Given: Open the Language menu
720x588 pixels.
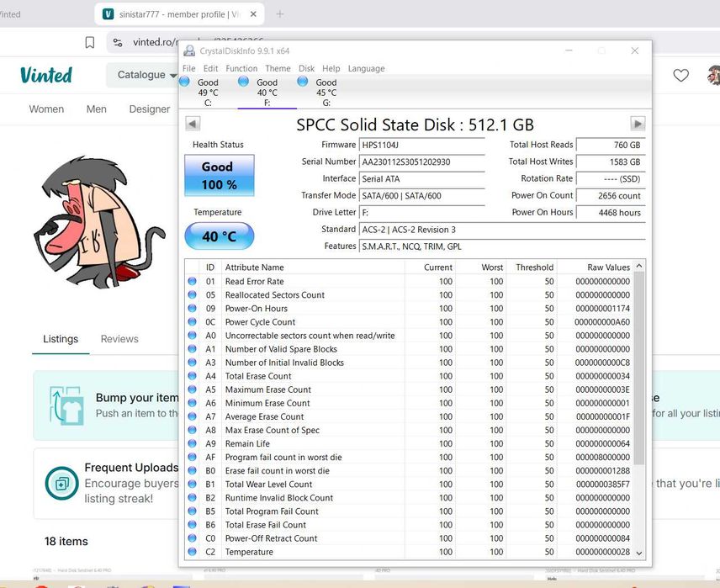Looking at the screenshot, I should [x=366, y=68].
